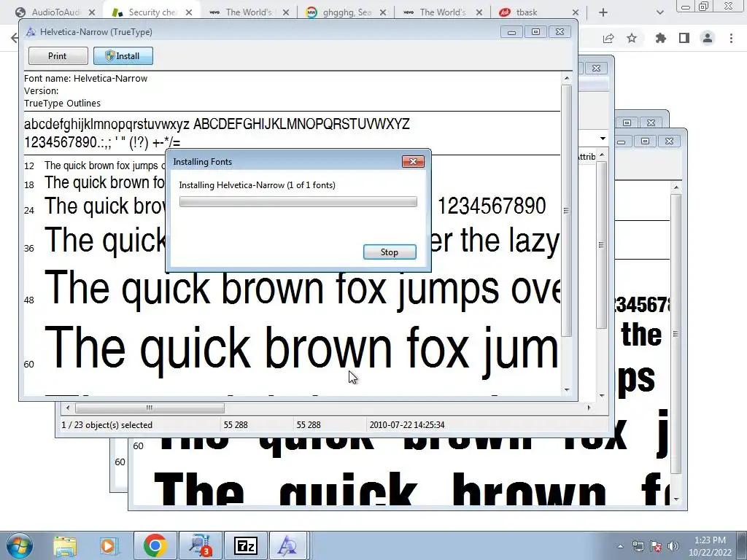Close the tbask tab
The image size is (747, 560).
click(x=575, y=12)
